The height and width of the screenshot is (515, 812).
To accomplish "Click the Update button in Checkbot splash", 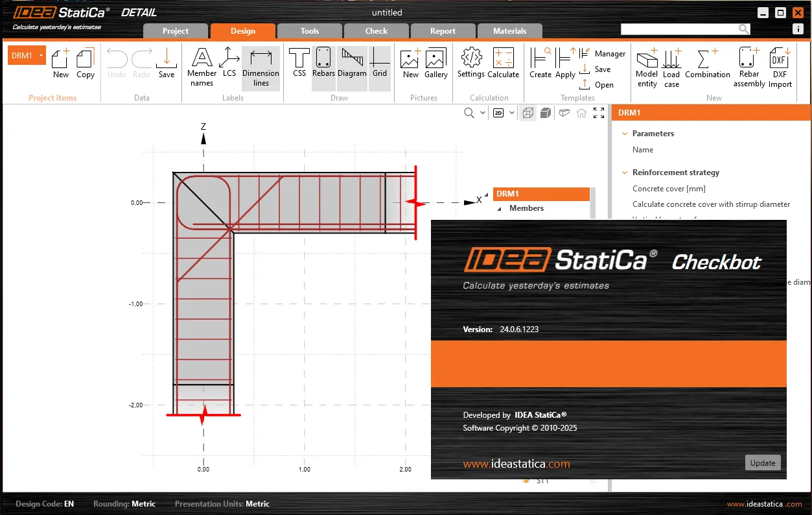I will [763, 463].
